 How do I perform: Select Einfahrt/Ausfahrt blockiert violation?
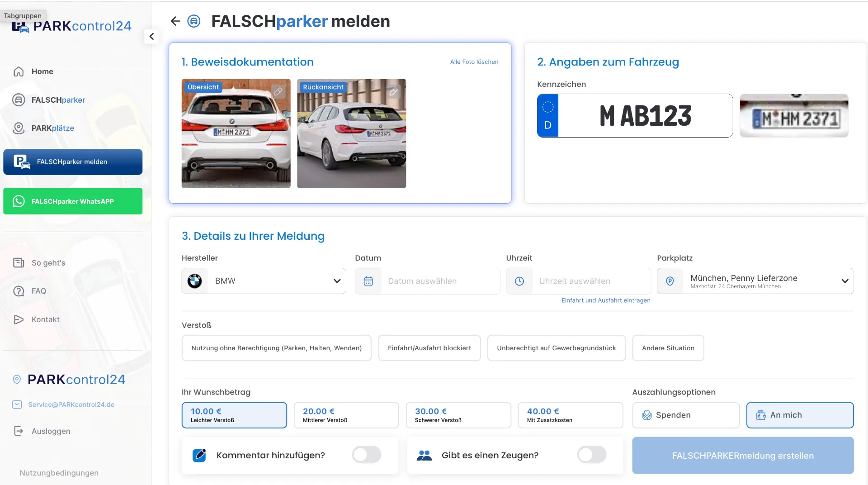429,348
